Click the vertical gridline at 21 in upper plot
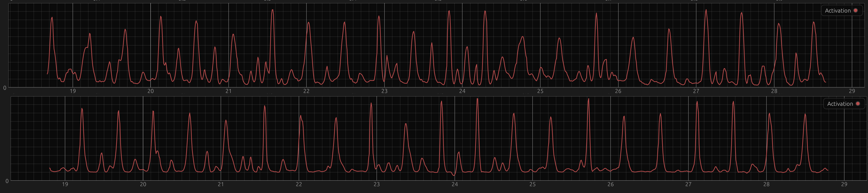Image resolution: width=868 pixels, height=193 pixels. (229, 45)
